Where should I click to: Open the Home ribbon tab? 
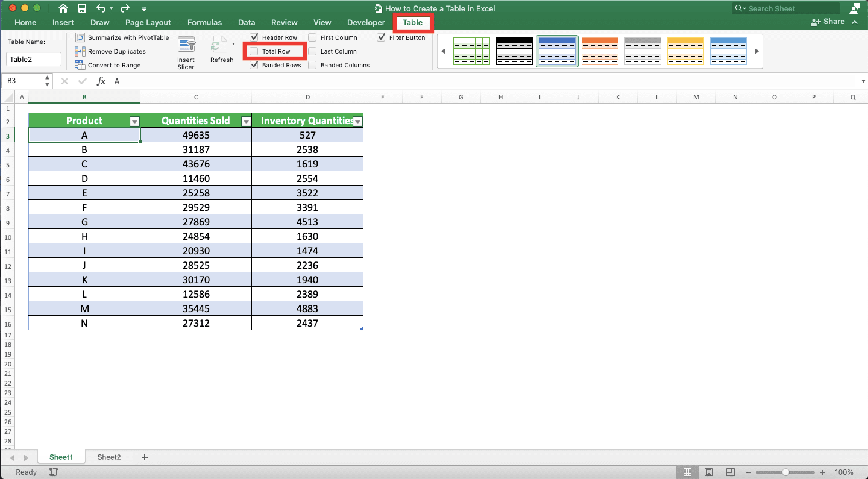pyautogui.click(x=25, y=22)
